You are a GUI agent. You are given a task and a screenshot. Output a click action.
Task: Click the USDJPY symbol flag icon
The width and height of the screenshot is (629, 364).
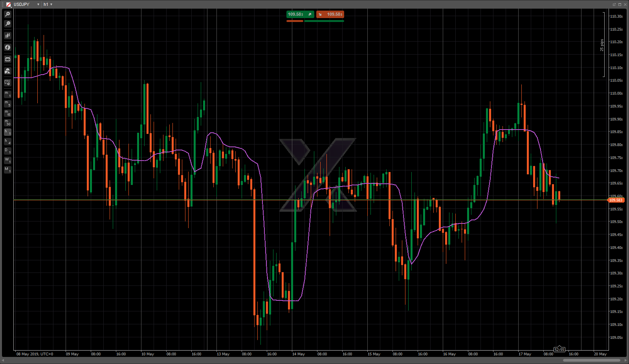(x=8, y=4)
